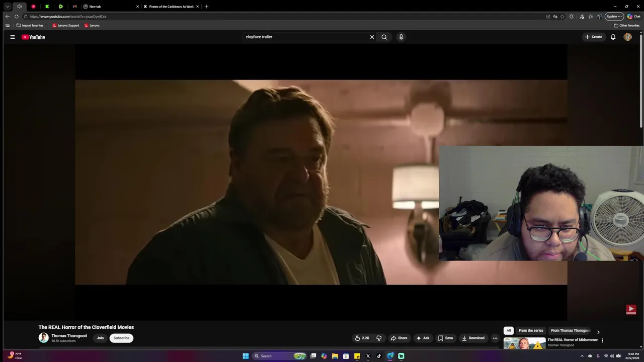Open Midsommar recommended video thumbnail
Image resolution: width=644 pixels, height=362 pixels.
[524, 343]
